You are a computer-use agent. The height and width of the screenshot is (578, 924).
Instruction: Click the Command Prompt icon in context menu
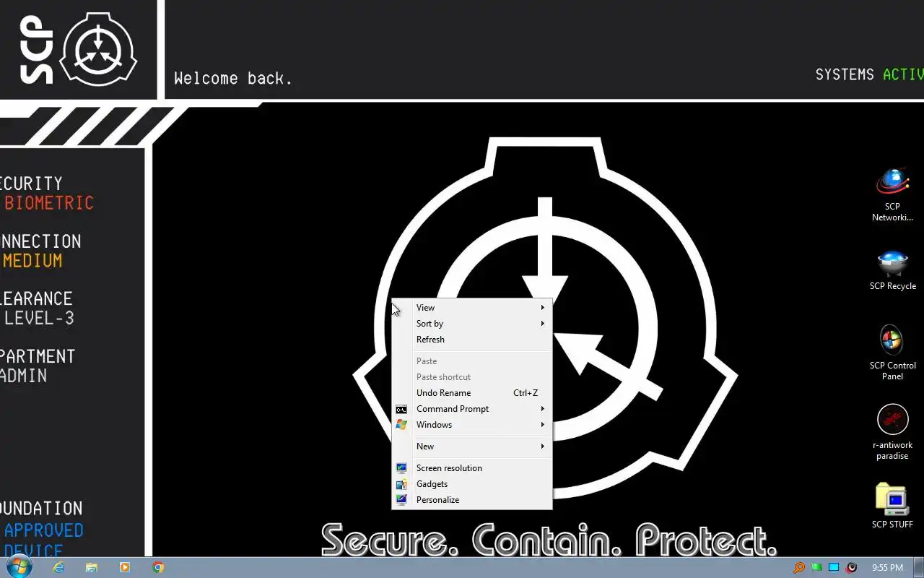click(401, 409)
